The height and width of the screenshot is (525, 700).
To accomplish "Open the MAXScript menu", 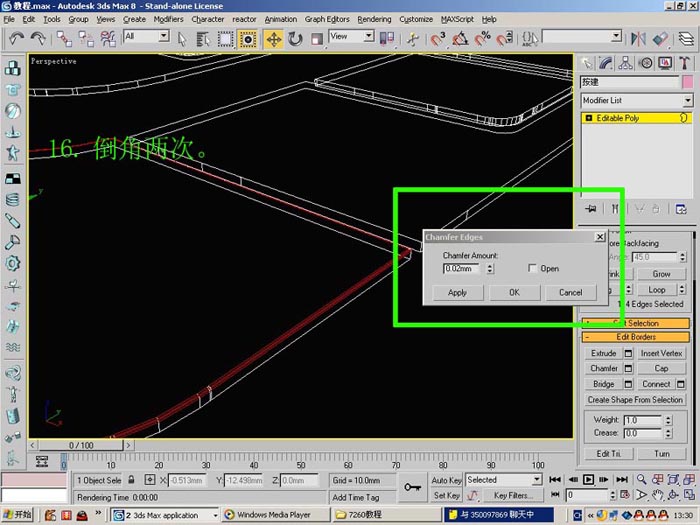I will click(457, 20).
